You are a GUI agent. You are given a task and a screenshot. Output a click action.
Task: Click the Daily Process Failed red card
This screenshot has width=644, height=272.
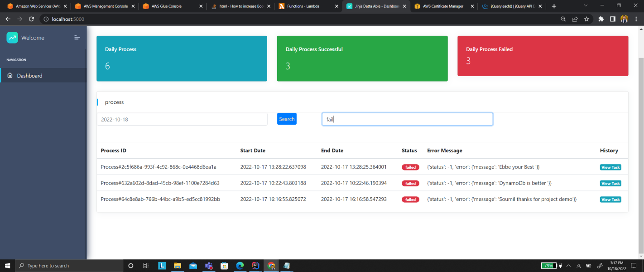pyautogui.click(x=543, y=56)
